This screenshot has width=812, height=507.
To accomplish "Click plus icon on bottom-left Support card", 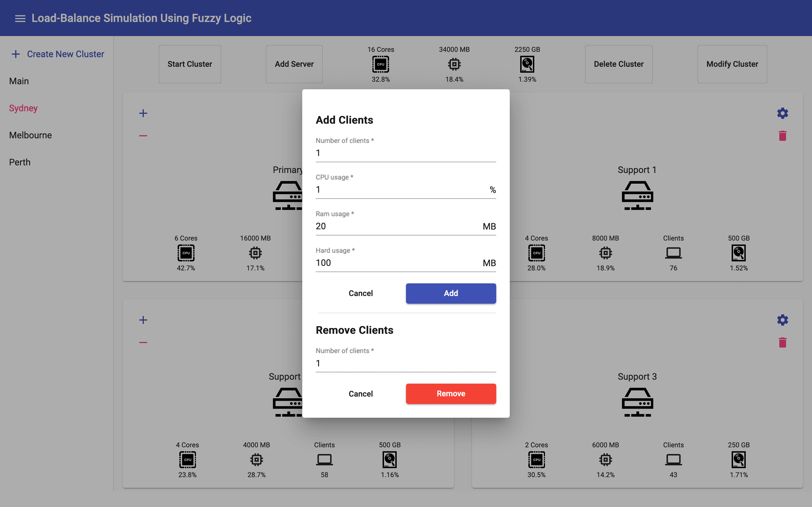I will pyautogui.click(x=143, y=320).
